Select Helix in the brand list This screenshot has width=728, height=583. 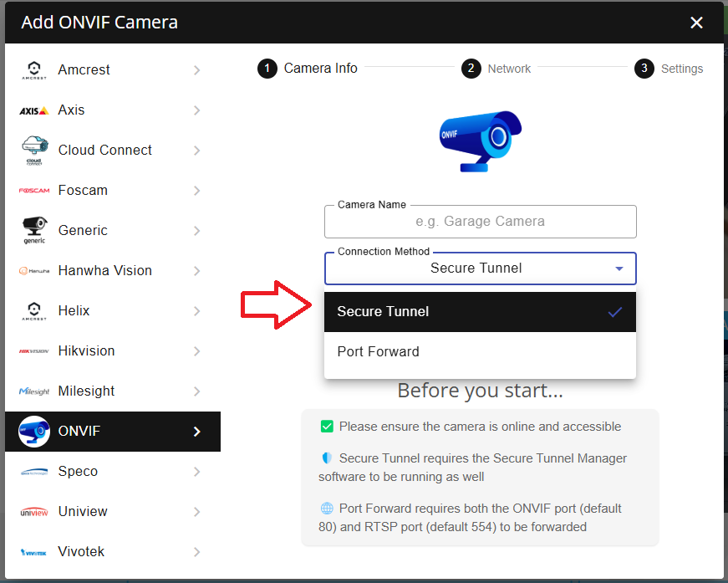tap(113, 311)
